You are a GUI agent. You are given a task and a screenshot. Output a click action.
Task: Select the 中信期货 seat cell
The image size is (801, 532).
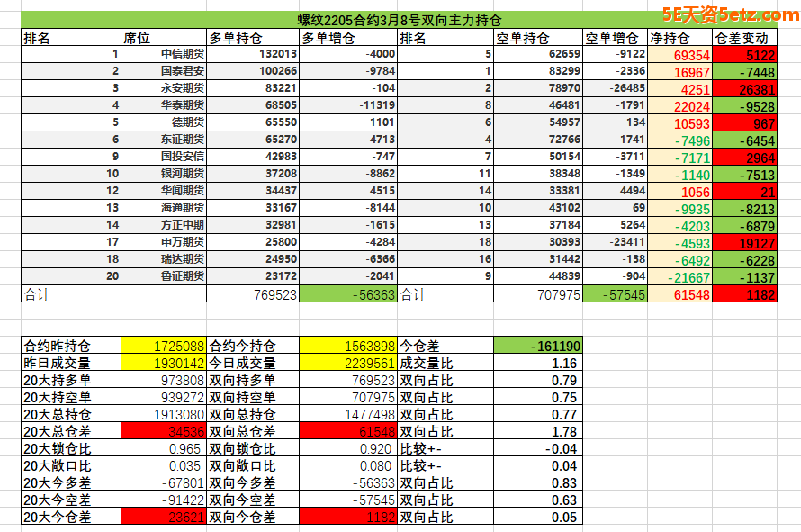(x=163, y=55)
